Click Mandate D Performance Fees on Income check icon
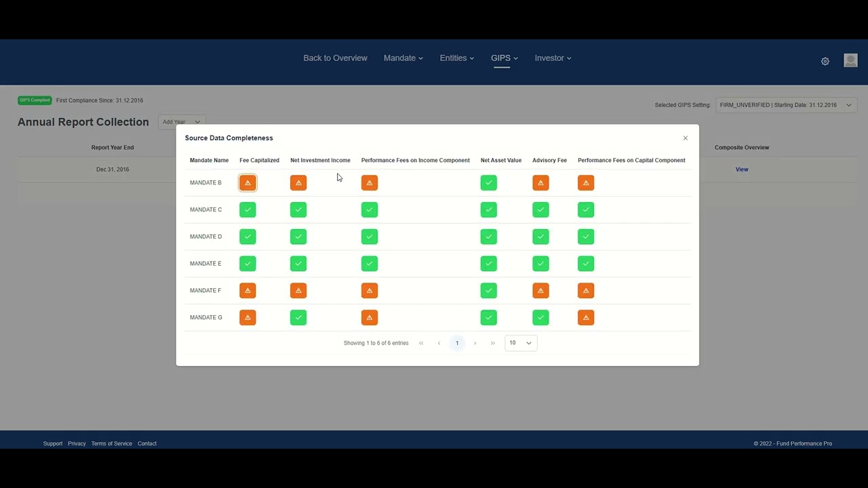The width and height of the screenshot is (868, 488). pyautogui.click(x=370, y=237)
